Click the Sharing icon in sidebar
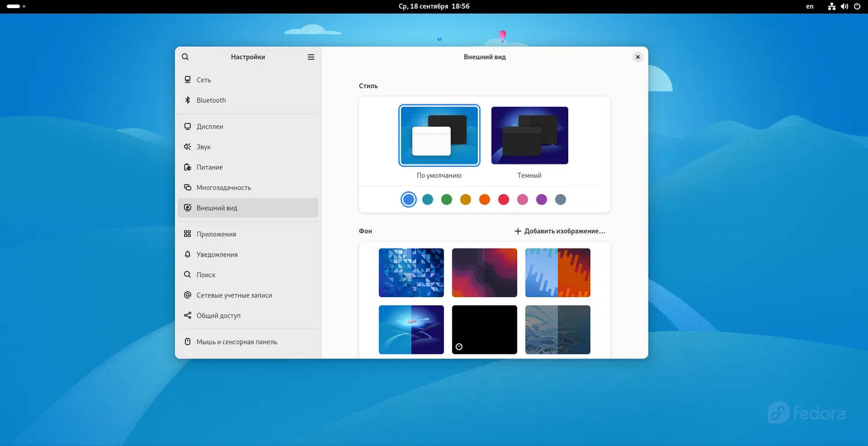Screen dimensions: 868x446 187,316
